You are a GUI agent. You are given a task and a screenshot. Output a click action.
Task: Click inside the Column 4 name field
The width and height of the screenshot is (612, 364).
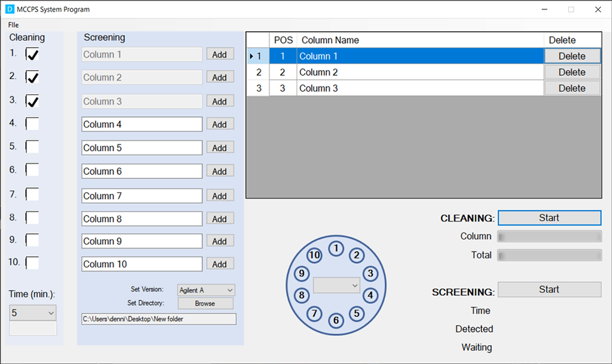141,124
